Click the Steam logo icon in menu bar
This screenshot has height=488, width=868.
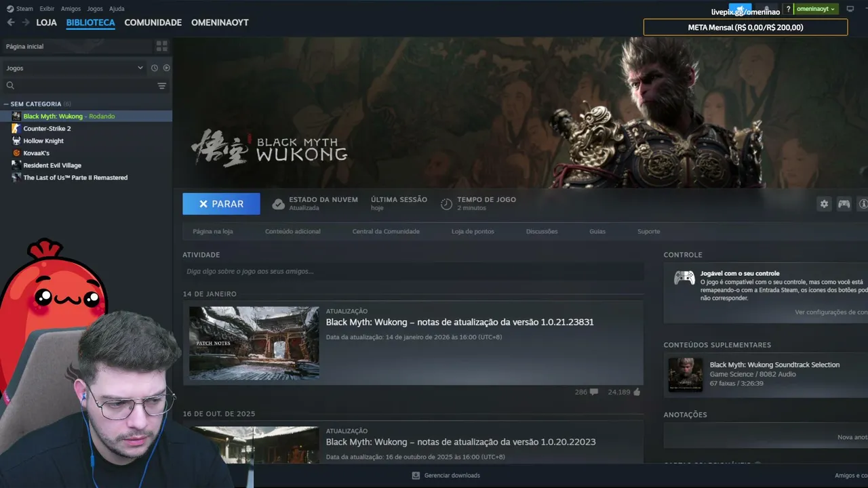pyautogui.click(x=9, y=9)
